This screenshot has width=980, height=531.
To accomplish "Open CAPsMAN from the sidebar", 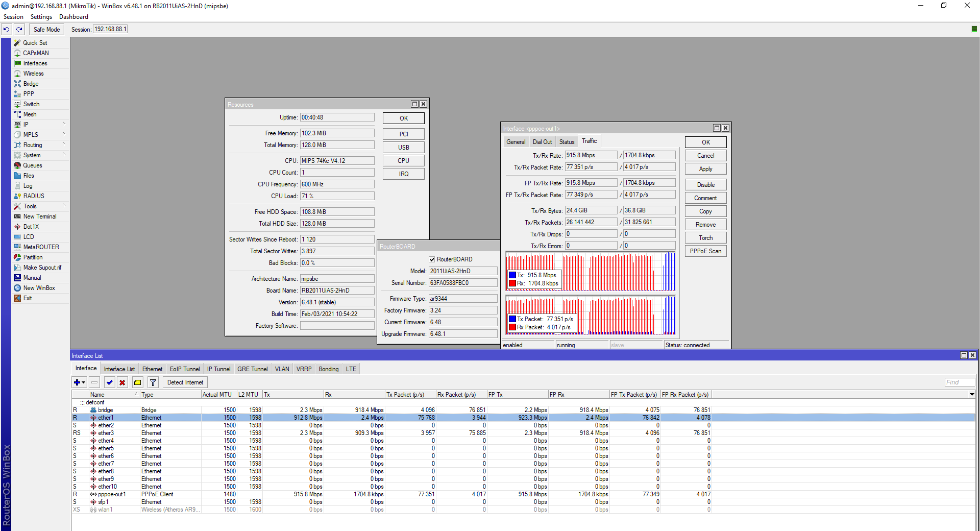I will coord(36,53).
